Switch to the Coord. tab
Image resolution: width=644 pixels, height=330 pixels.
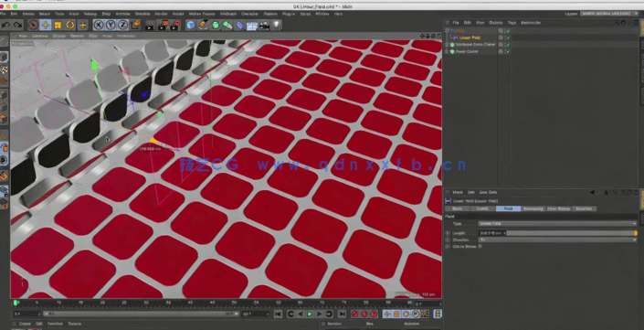coord(482,208)
